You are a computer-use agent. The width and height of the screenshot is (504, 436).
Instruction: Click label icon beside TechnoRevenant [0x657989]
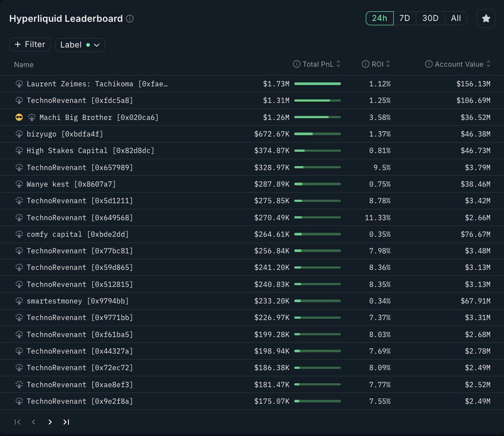(x=19, y=167)
